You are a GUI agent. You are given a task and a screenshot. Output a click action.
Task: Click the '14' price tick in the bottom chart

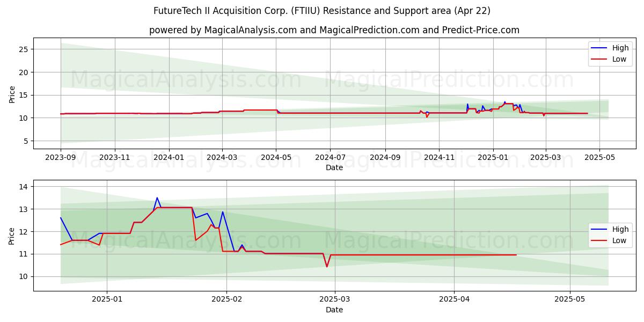pyautogui.click(x=25, y=187)
